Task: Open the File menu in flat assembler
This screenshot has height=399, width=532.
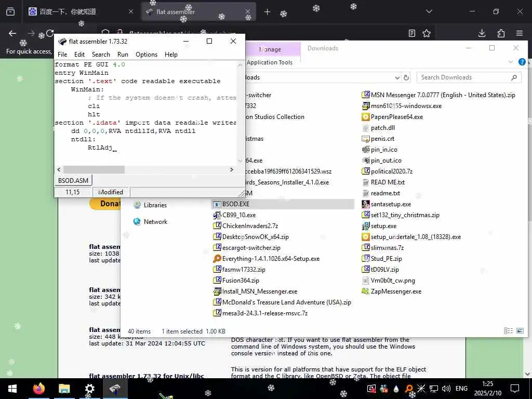Action: (x=62, y=54)
